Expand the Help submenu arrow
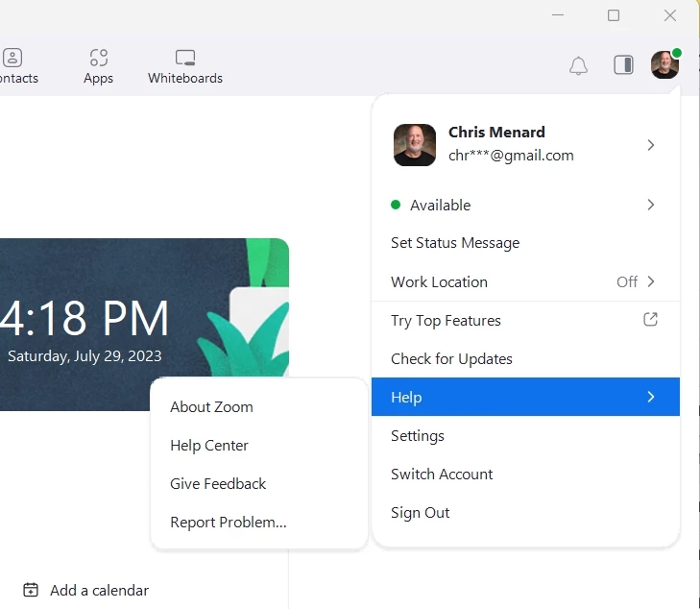This screenshot has height=609, width=700. pos(651,397)
